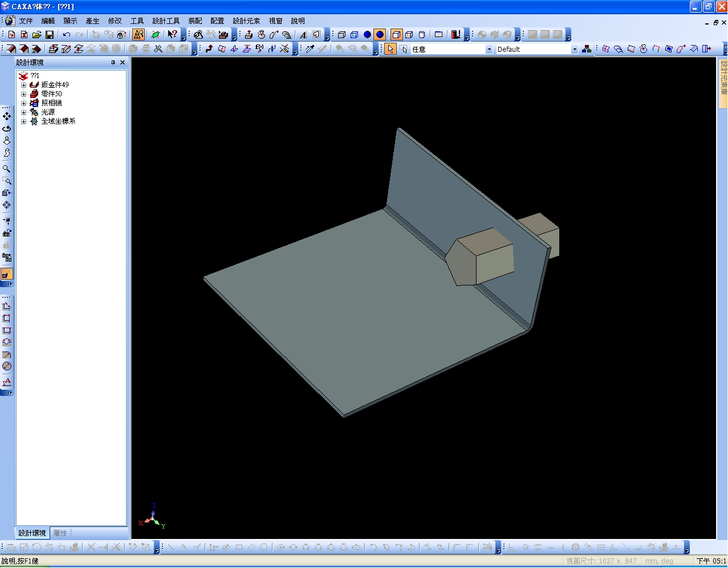
Task: Select the magnifier zoom tool
Action: 7,169
